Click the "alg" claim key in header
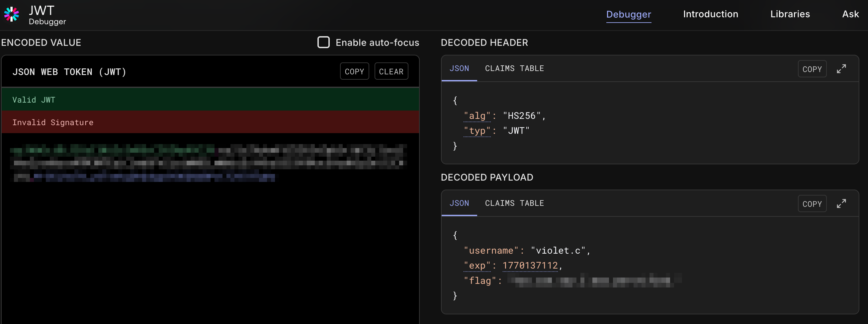The width and height of the screenshot is (868, 324). [x=477, y=116]
